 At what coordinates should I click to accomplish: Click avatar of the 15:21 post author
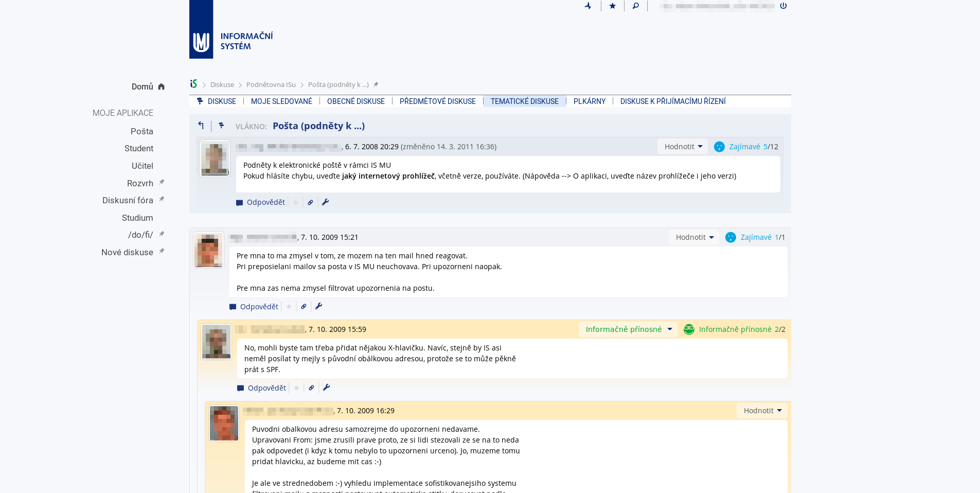208,250
